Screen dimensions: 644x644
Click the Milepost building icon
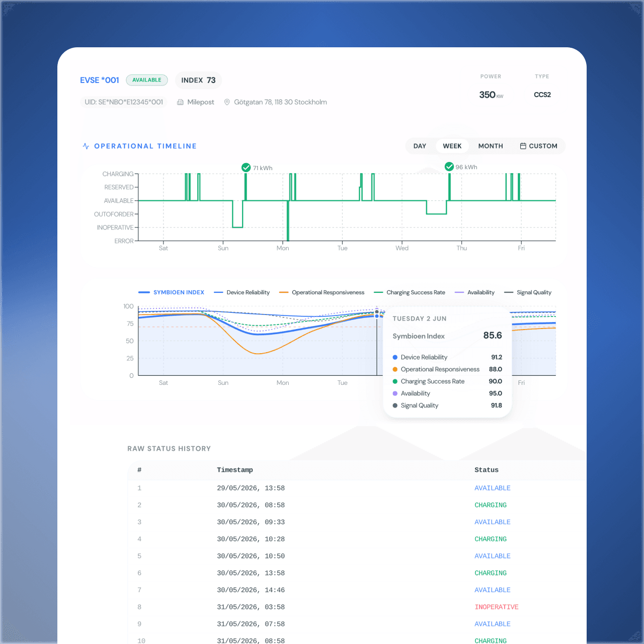point(180,102)
